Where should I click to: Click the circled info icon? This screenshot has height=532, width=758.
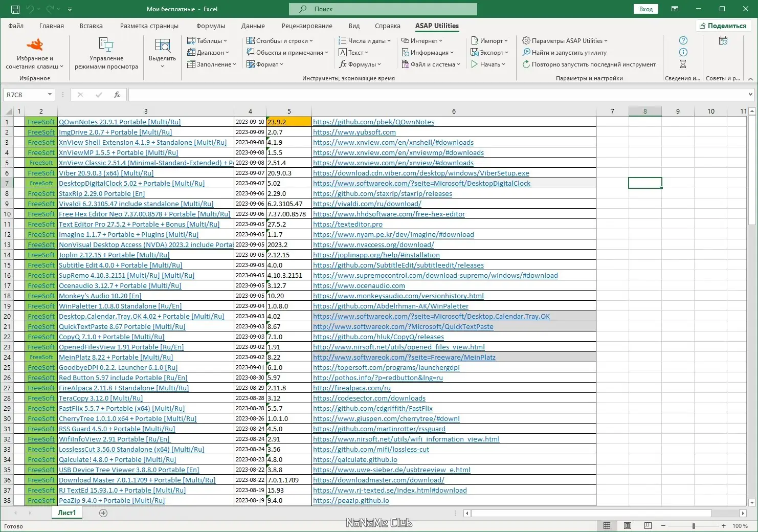tap(683, 52)
